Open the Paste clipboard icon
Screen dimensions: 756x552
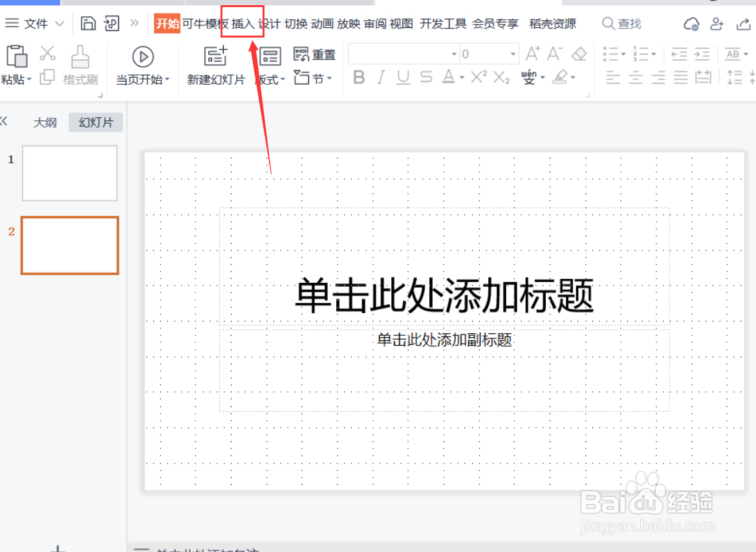[x=17, y=57]
